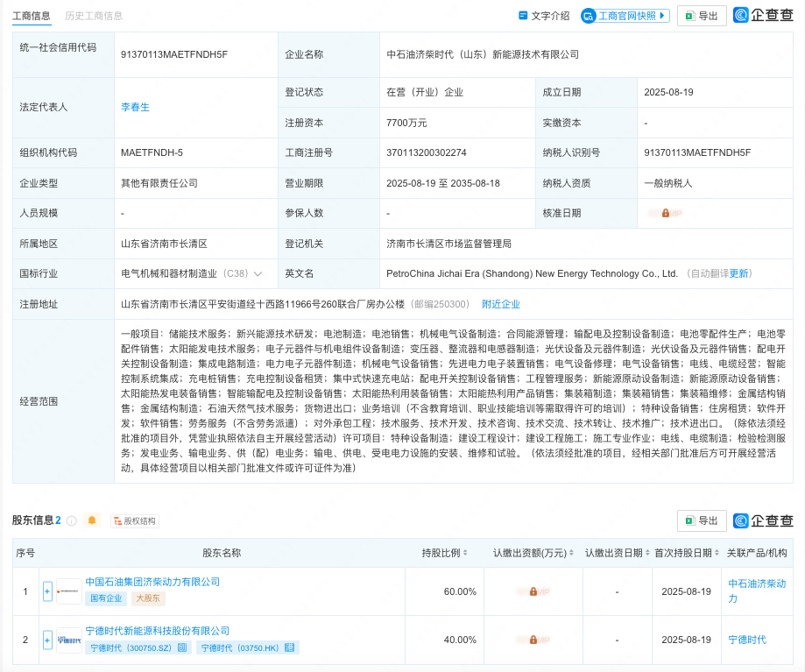Click 中国石油集团济柴动力 company logo thumbnail
The width and height of the screenshot is (805, 672).
pyautogui.click(x=69, y=591)
